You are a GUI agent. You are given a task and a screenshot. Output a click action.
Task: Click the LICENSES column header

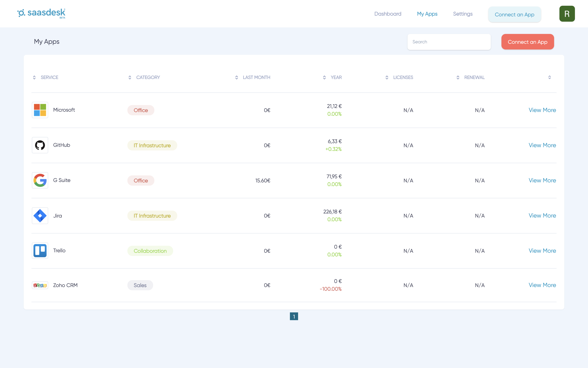click(403, 77)
